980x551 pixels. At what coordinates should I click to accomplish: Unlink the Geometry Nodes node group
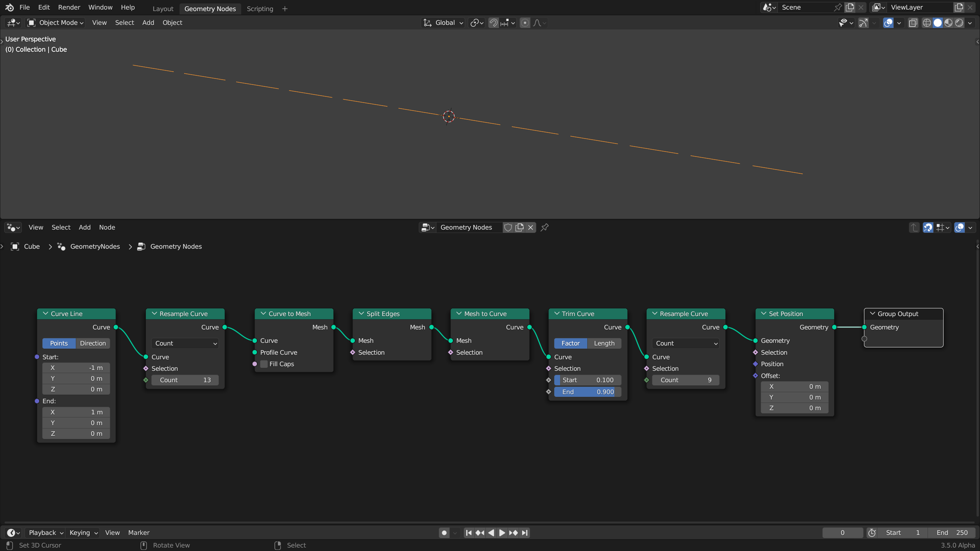(x=531, y=228)
